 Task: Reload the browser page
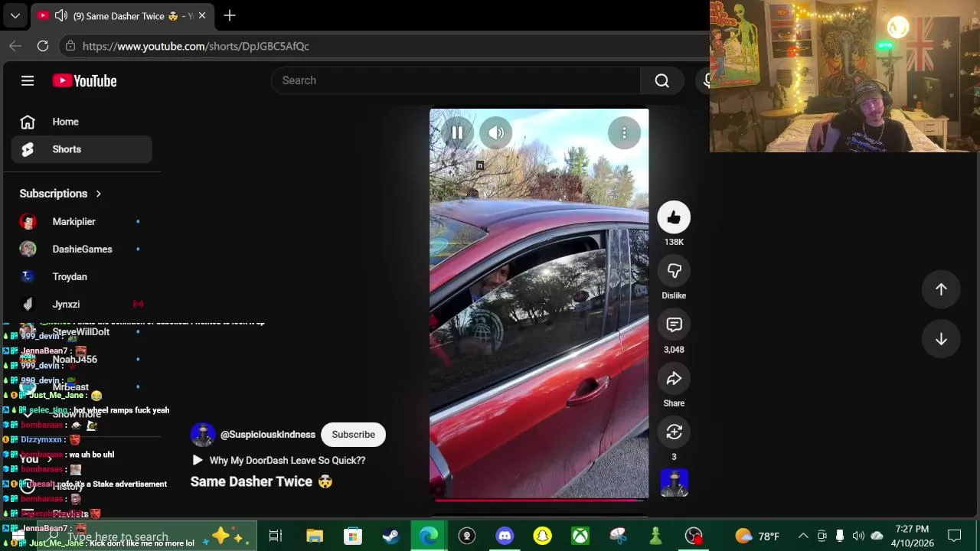click(43, 46)
